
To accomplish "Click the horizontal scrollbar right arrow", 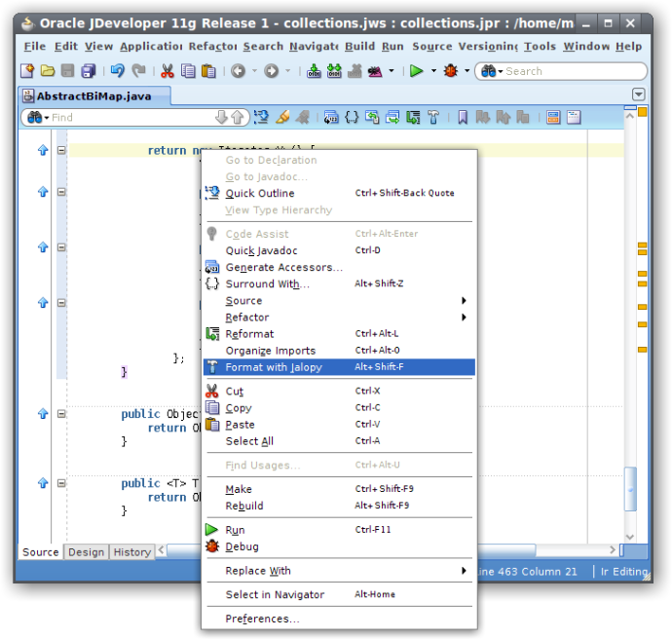I will pos(613,549).
